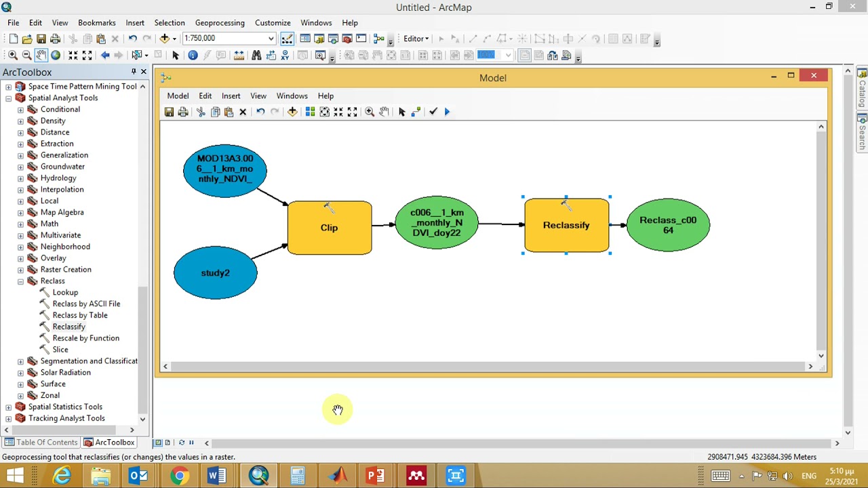The height and width of the screenshot is (488, 868).
Task: Apply Auto Layout to the model
Action: coord(310,112)
